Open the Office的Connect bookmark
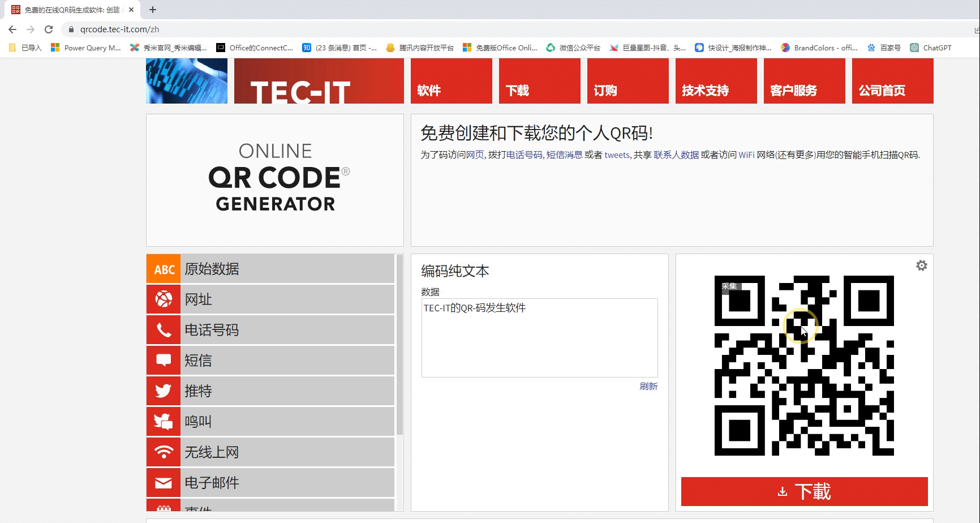The height and width of the screenshot is (523, 980). click(x=255, y=48)
